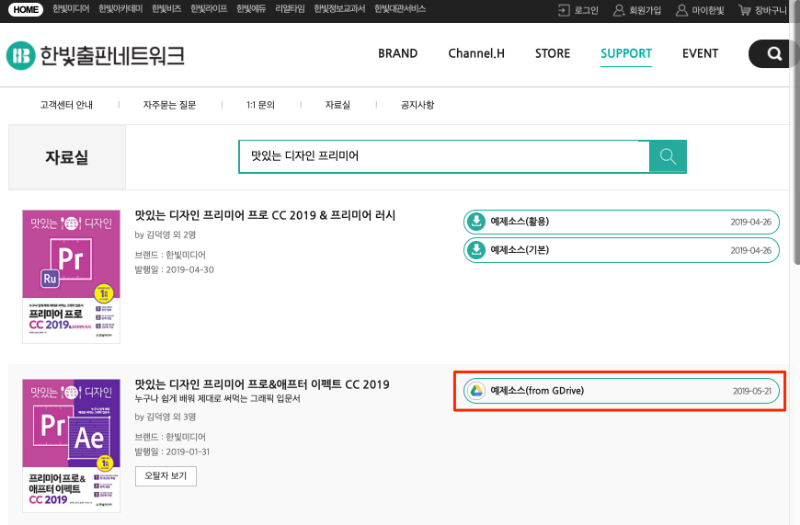Click the Hanbit logo icon
The width and height of the screenshot is (800, 525).
(20, 56)
